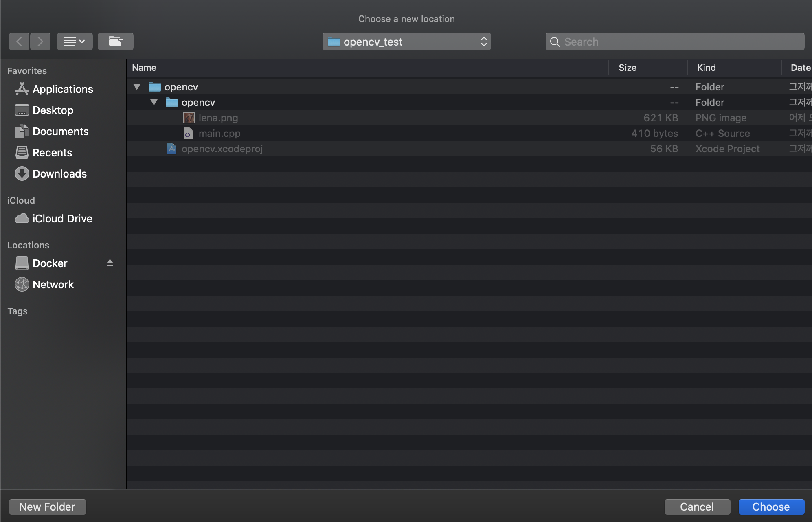Screen dimensions: 812x522
Task: Select Desktop in Favorites
Action: click(x=53, y=110)
